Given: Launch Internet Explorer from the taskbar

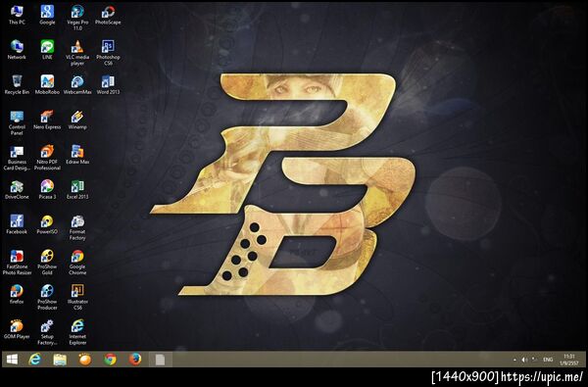Looking at the screenshot, I should 35,360.
